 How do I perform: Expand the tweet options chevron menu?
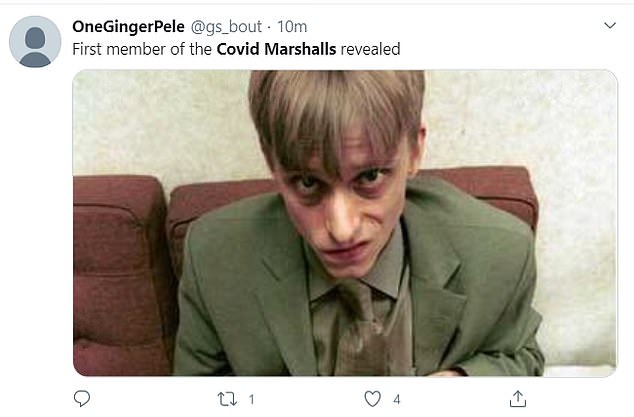click(x=609, y=25)
